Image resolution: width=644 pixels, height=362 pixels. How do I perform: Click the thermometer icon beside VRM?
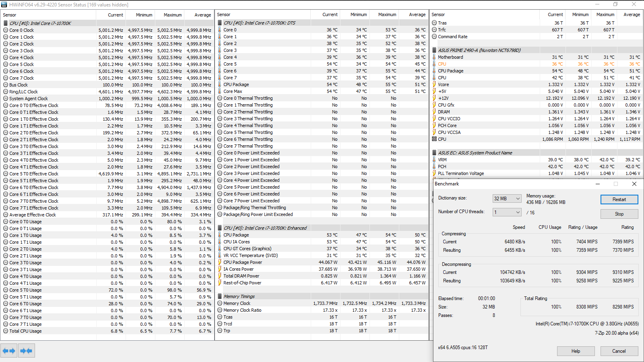[x=434, y=160]
